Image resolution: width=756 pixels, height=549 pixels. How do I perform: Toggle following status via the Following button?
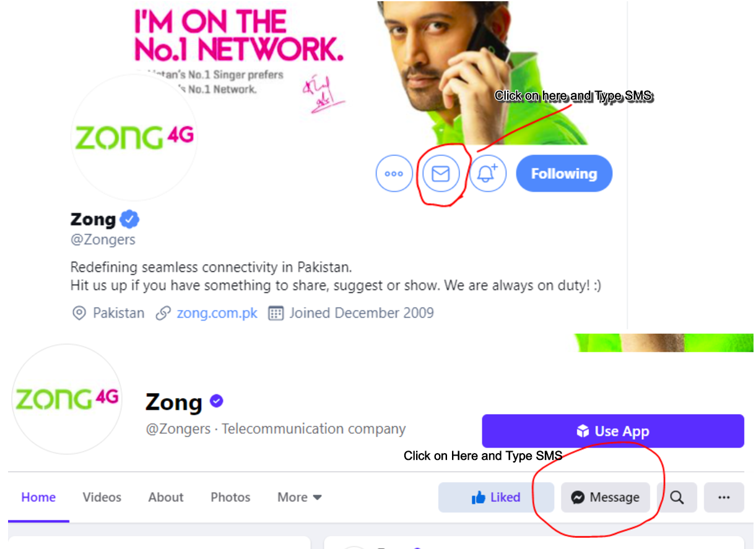tap(563, 173)
